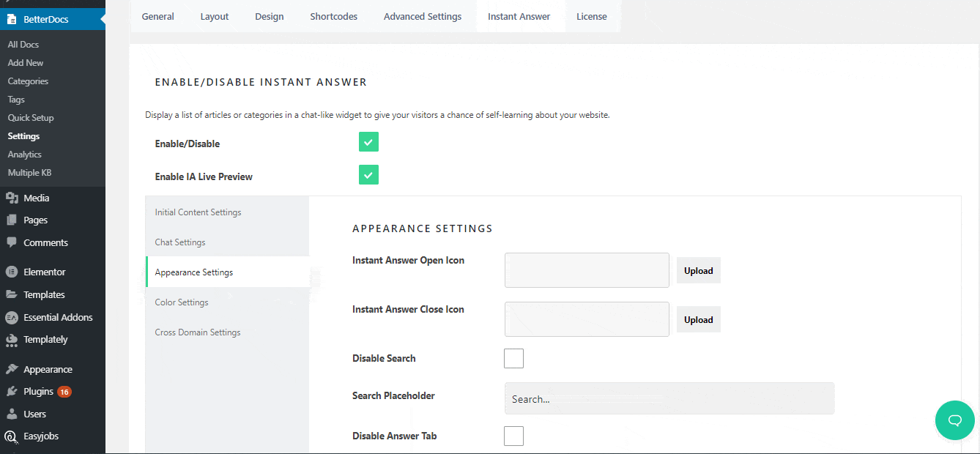Open the green chat widget bubble
Image resolution: width=980 pixels, height=454 pixels.
point(954,420)
